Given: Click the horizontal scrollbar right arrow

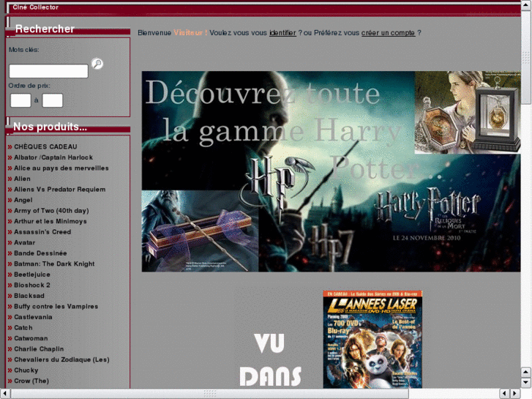Looking at the screenshot, I should coord(515,394).
